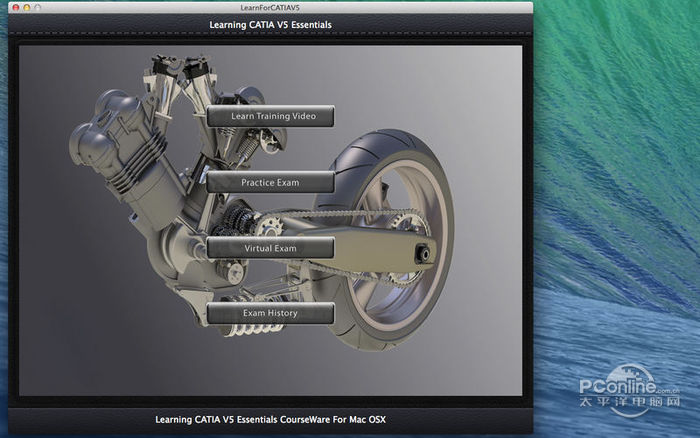Open the Learn Training Video section

pos(271,116)
